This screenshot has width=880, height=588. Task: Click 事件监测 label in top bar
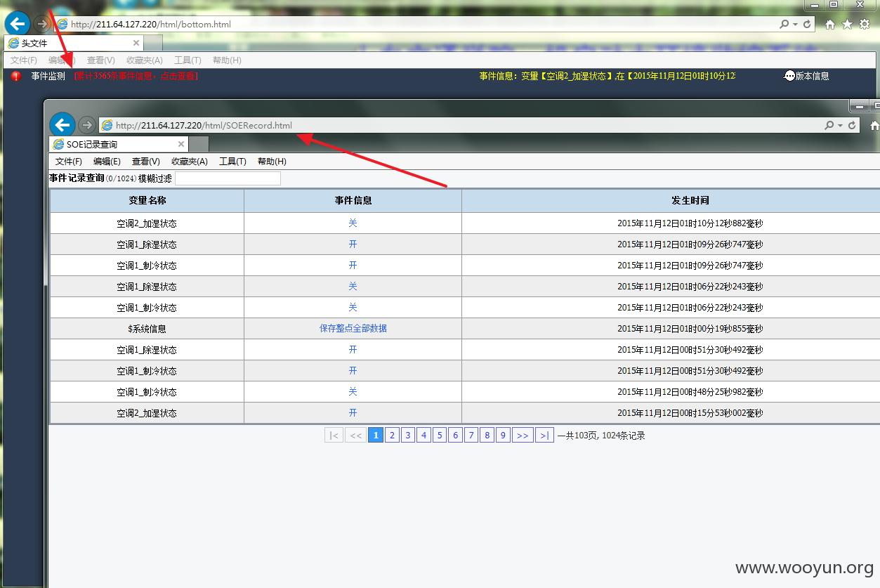48,76
